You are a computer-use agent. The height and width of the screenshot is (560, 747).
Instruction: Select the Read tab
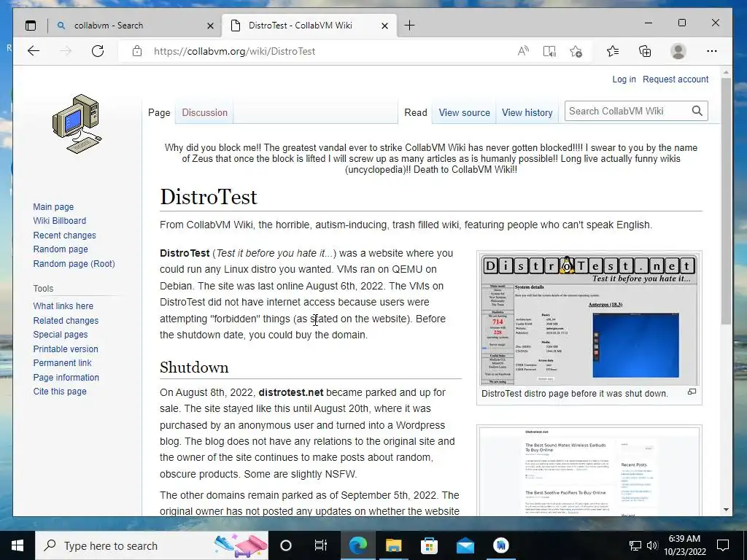[x=415, y=113]
